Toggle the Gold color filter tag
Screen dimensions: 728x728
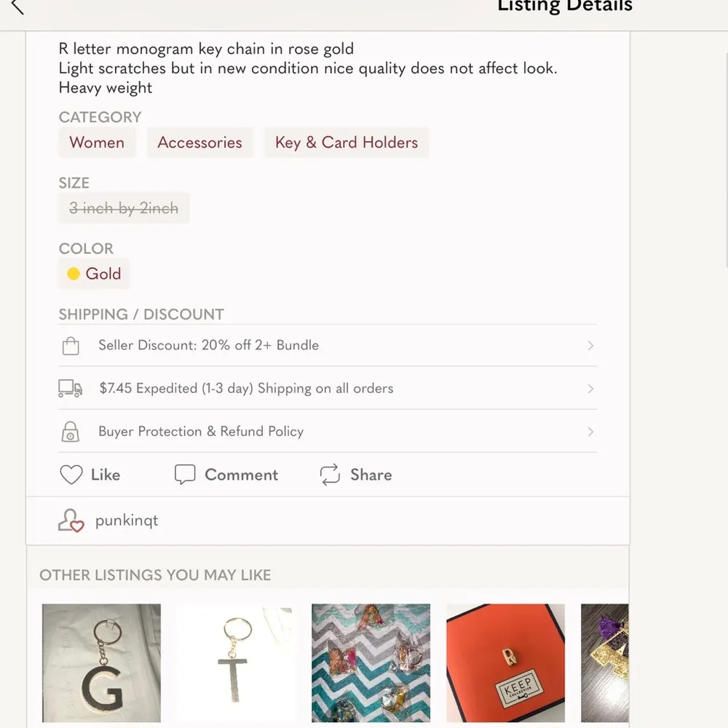[x=93, y=274]
